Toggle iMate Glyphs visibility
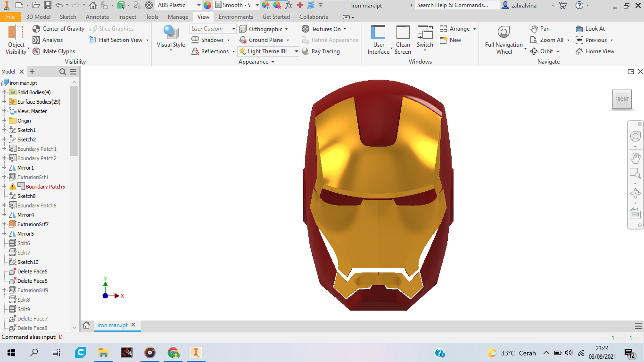The height and width of the screenshot is (362, 644). pyautogui.click(x=54, y=51)
